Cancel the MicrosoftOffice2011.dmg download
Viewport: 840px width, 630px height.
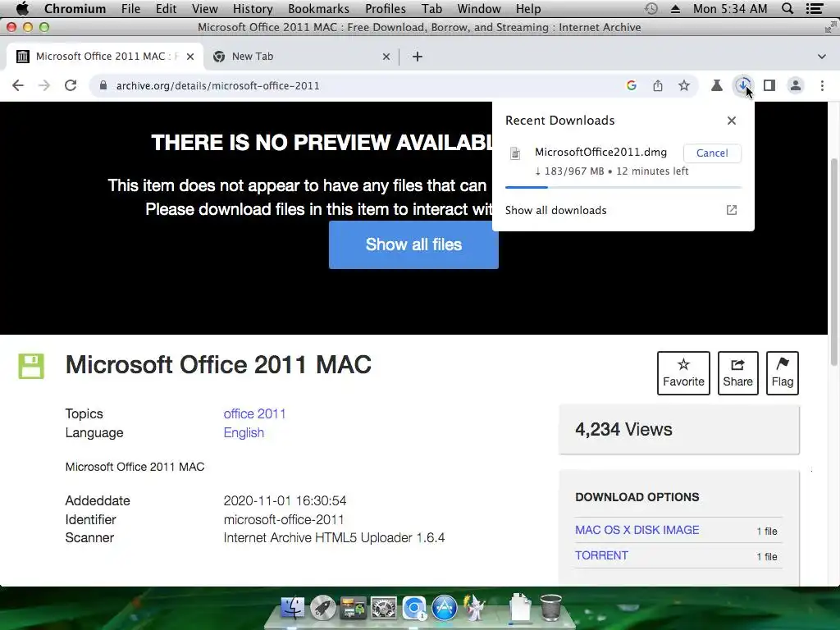tap(712, 153)
